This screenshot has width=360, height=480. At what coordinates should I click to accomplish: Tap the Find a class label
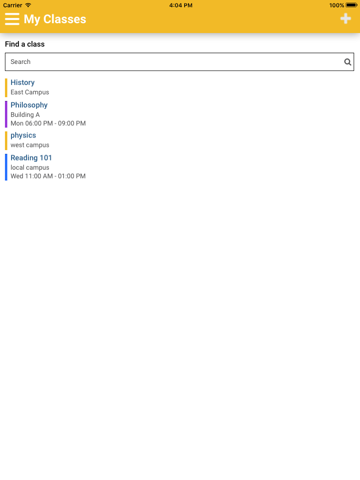tap(25, 44)
